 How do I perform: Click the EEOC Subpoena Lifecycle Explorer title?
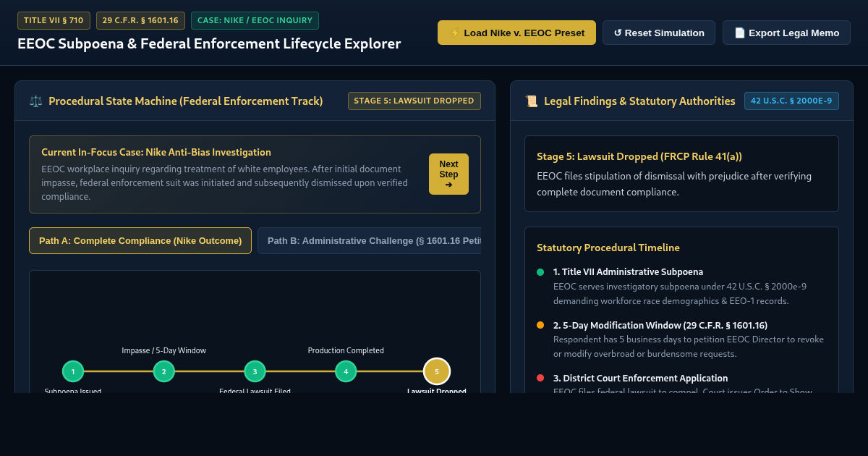209,43
